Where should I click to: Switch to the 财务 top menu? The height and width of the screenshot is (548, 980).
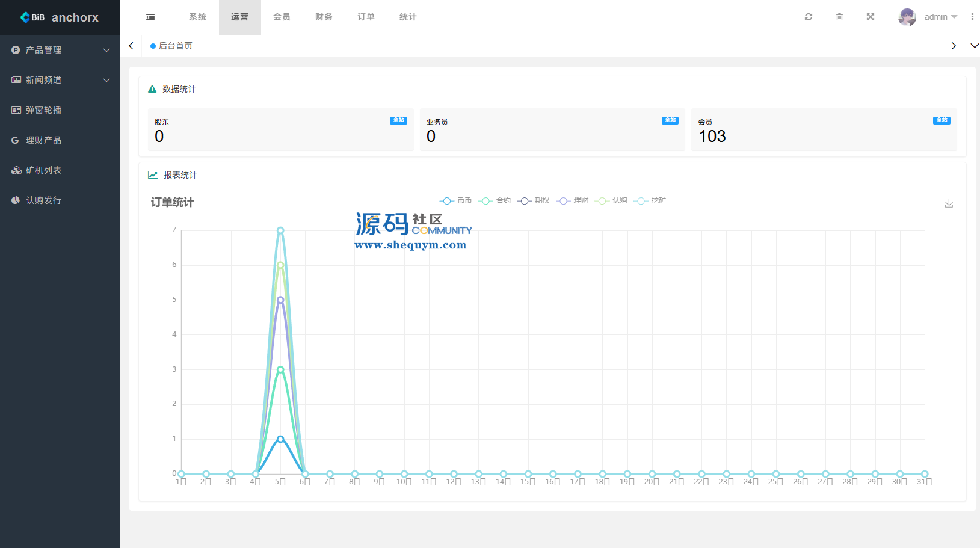coord(324,17)
